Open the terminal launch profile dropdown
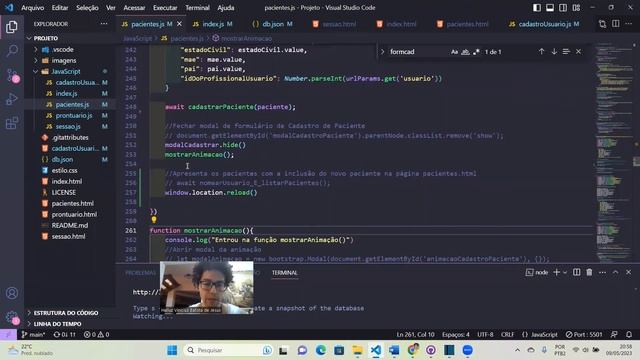The image size is (640, 360). coord(565,272)
